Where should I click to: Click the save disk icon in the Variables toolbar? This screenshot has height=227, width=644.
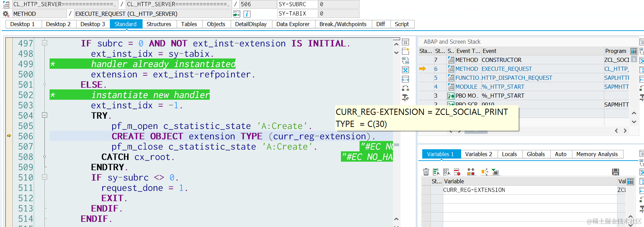point(615,172)
